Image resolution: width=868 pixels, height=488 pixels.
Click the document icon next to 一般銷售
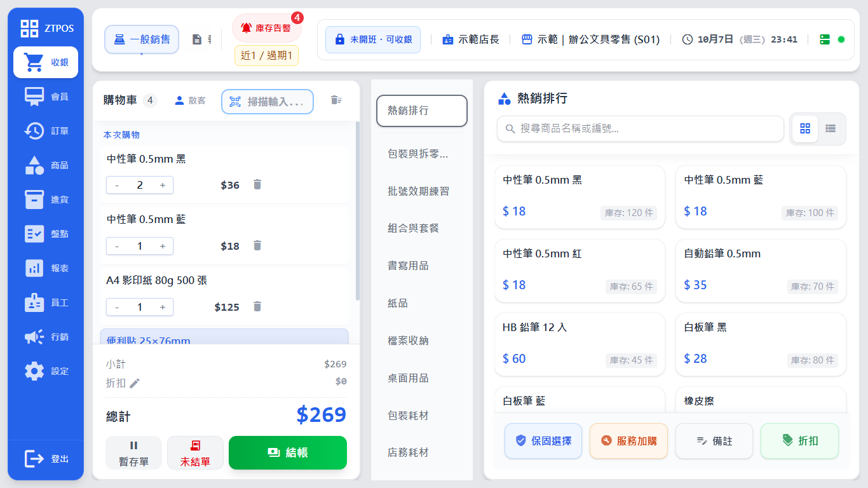click(x=197, y=39)
